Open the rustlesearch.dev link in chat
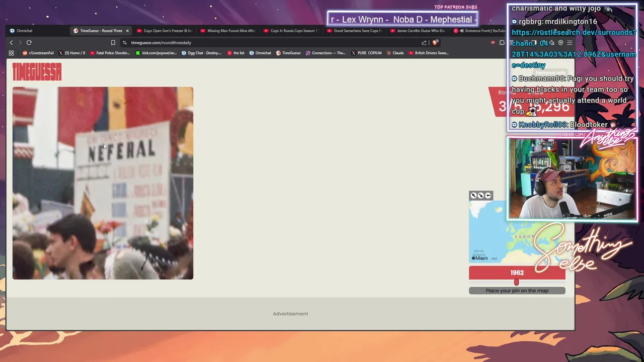The image size is (644, 362). coord(574,49)
